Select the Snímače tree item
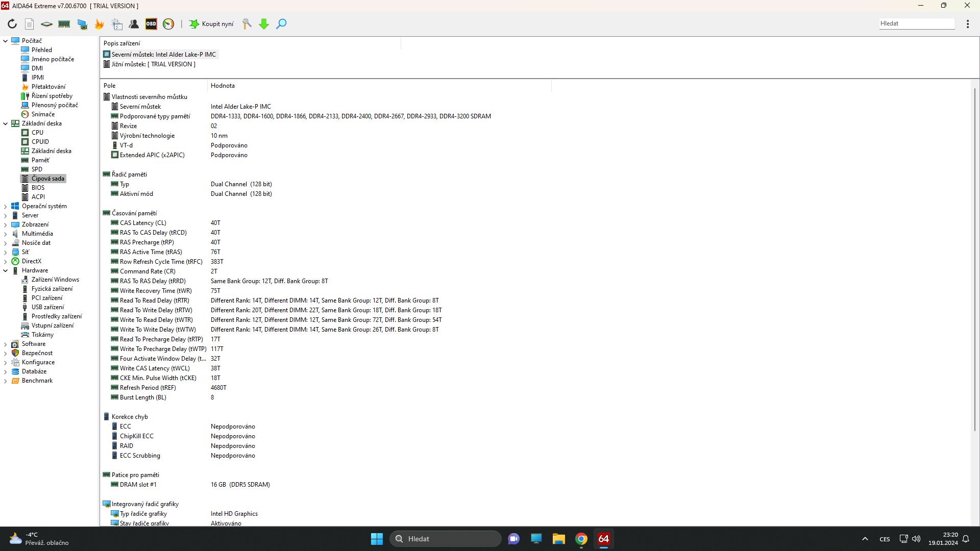The height and width of the screenshot is (551, 980). click(x=43, y=114)
